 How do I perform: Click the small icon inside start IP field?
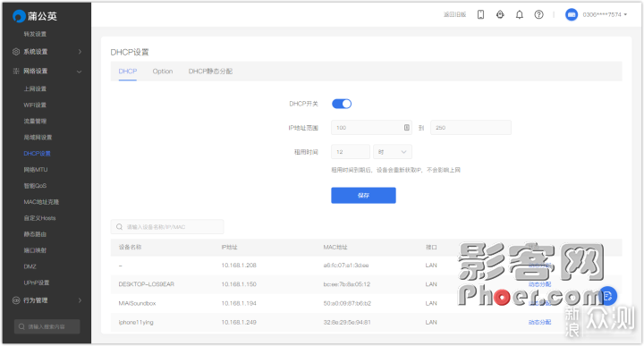407,128
